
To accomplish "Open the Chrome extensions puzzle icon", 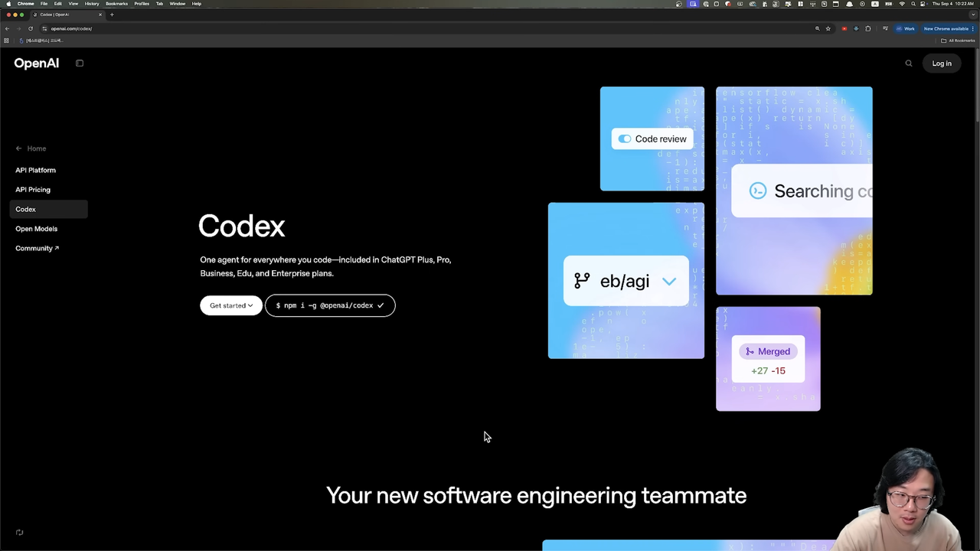I will tap(867, 28).
